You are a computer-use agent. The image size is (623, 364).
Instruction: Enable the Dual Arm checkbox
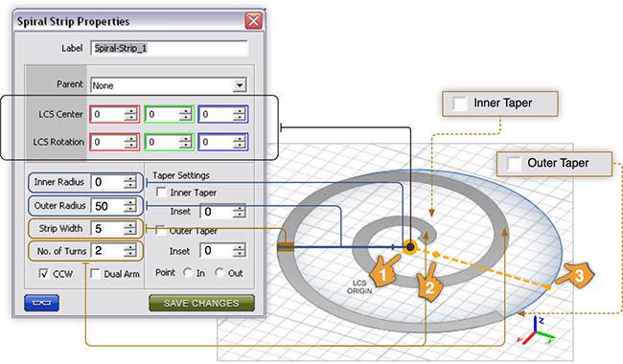(x=95, y=274)
